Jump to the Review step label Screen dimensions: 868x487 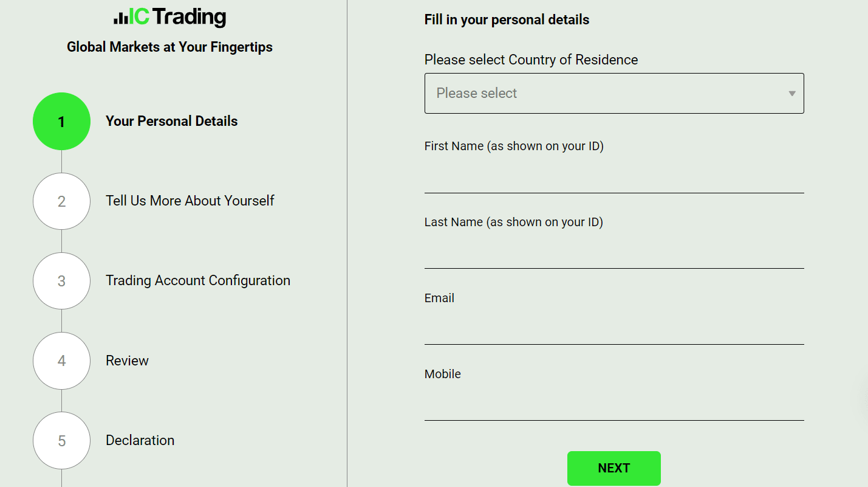(x=127, y=361)
